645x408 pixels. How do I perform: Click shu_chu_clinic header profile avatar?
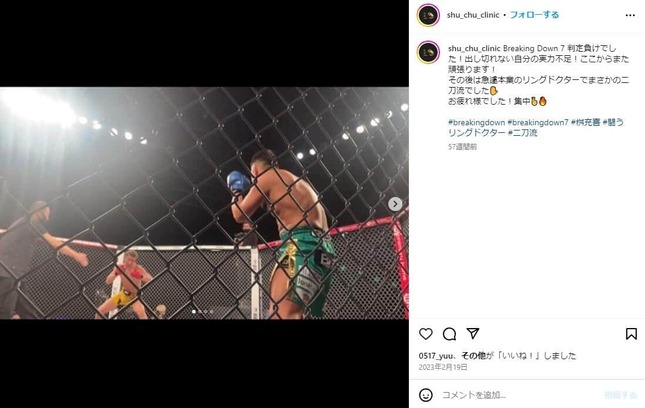tap(428, 15)
